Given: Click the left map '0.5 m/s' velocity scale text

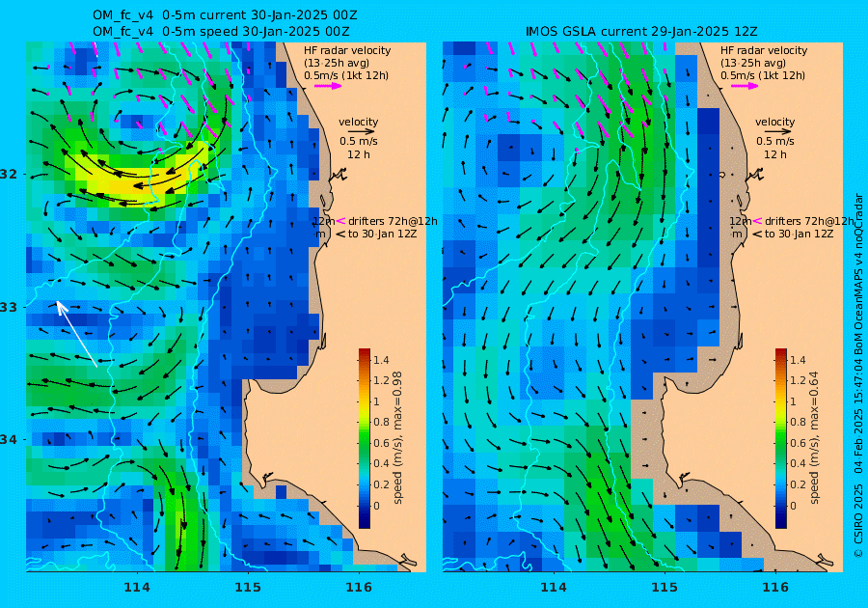Looking at the screenshot, I should point(359,142).
